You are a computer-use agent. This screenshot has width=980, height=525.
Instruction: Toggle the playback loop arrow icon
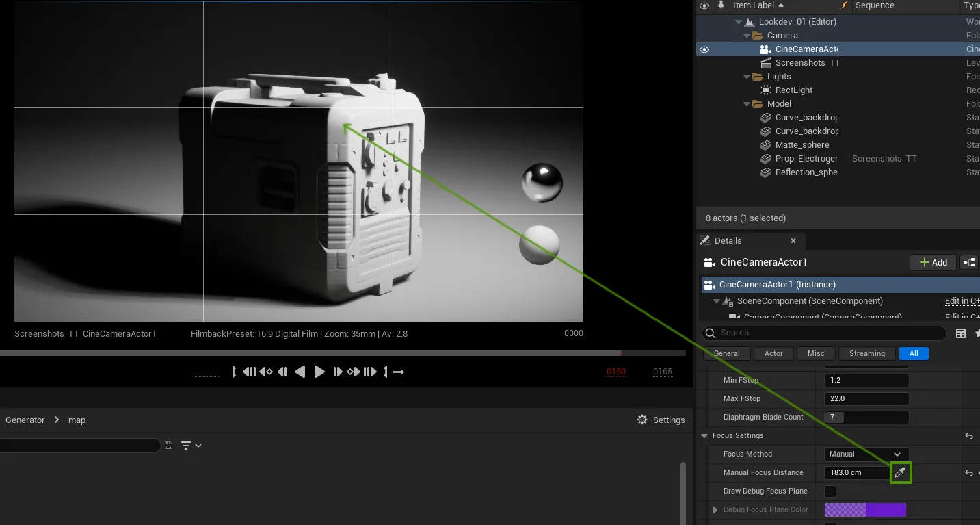(399, 372)
